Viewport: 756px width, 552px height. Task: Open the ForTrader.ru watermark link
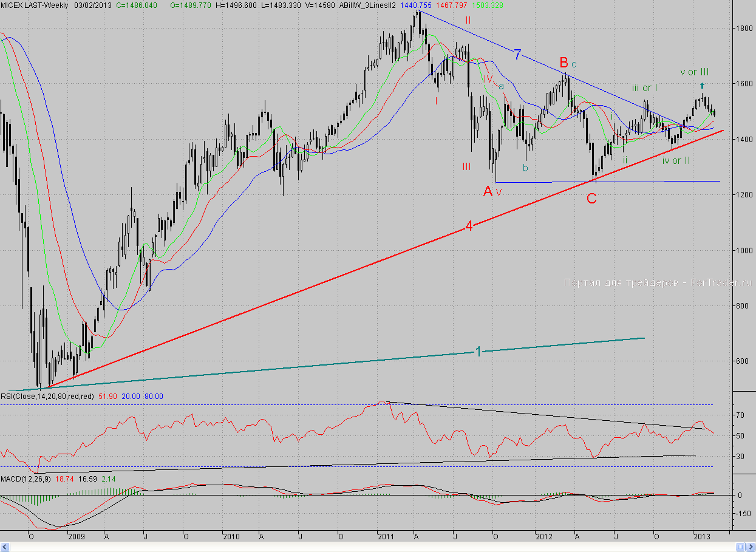[x=658, y=282]
